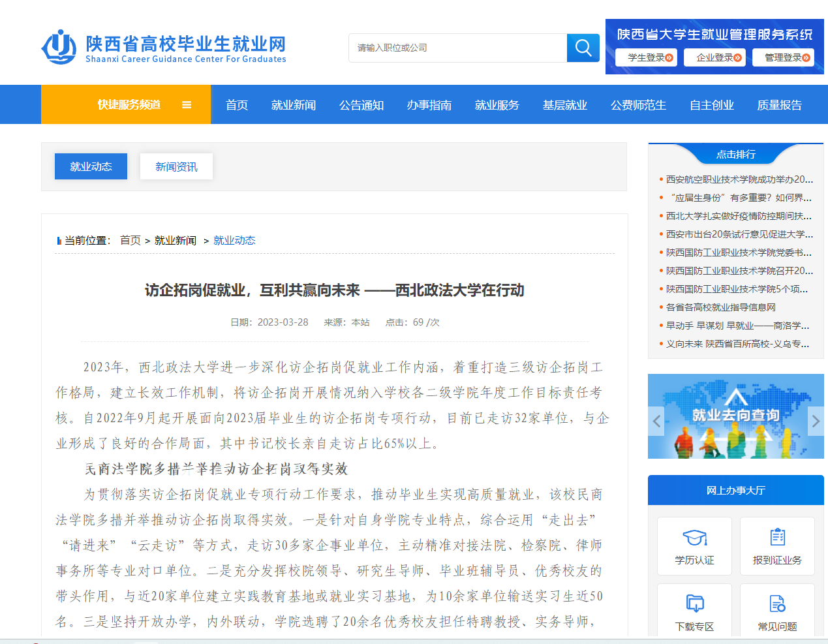This screenshot has width=828, height=644.
Task: Click the job or company search field
Action: [458, 48]
